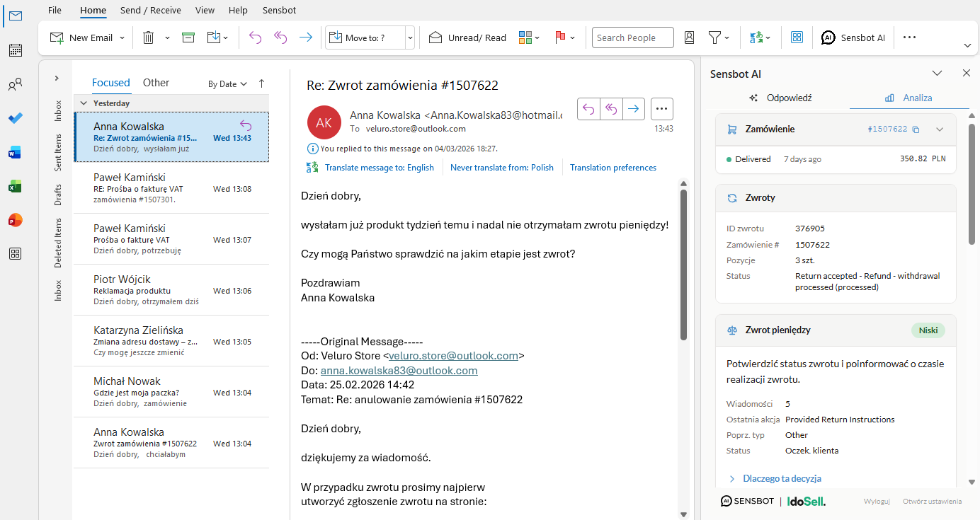980x520 pixels.
Task: Open the Calendar view from the sidebar
Action: [15, 50]
